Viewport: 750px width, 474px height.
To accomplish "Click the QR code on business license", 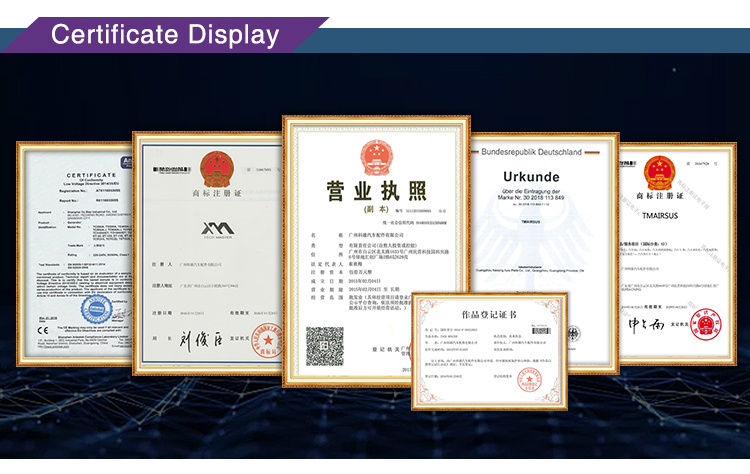I will coord(325,346).
